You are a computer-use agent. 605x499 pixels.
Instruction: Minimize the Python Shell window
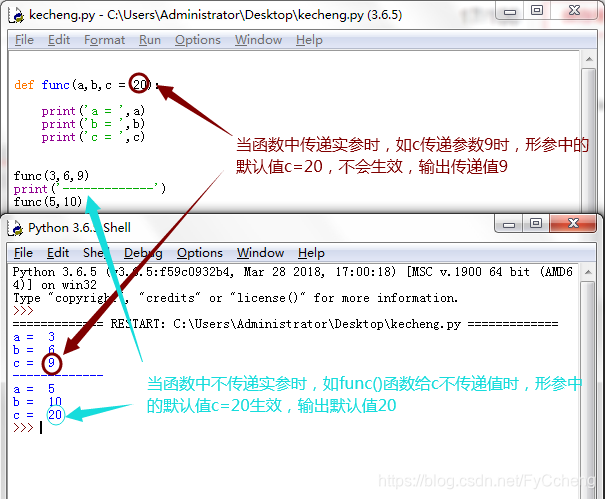pos(509,224)
